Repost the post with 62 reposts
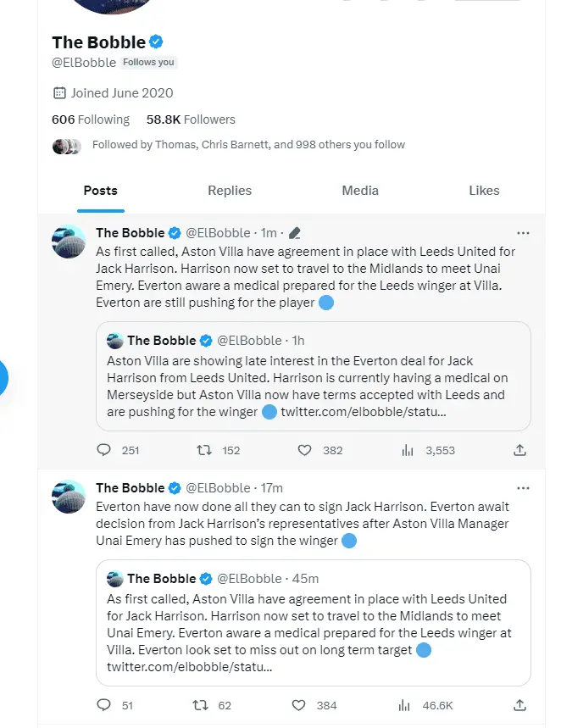The image size is (561, 728). (201, 705)
